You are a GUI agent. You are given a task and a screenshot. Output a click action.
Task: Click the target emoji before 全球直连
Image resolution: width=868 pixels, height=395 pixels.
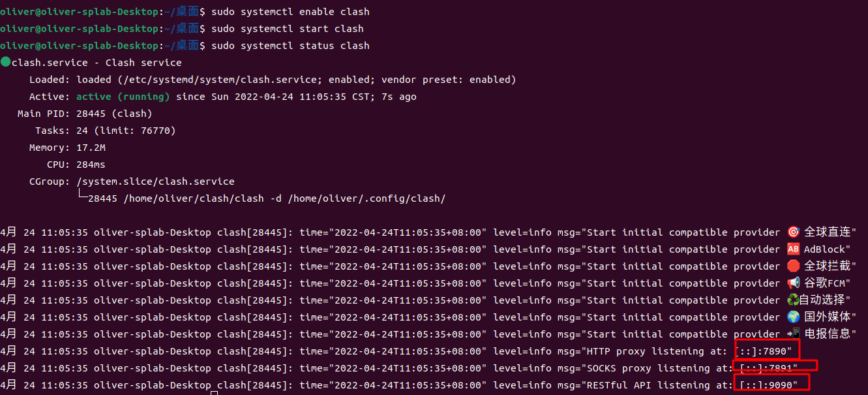click(793, 232)
